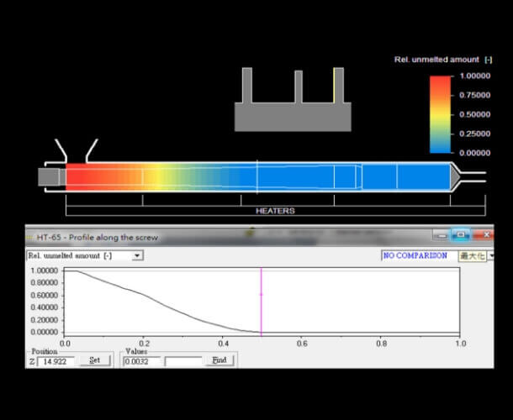Click the NO COMPARISON label
The height and width of the screenshot is (420, 513).
415,255
